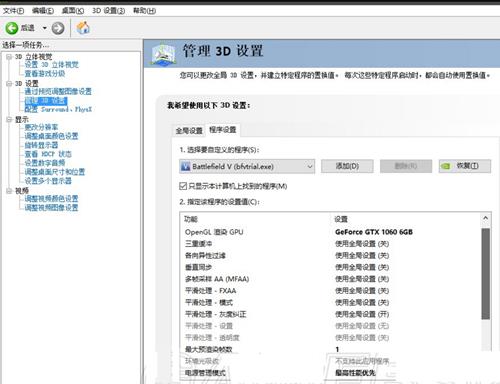
Task: Select the 平滑处理 - 模式 row
Action: click(330, 302)
